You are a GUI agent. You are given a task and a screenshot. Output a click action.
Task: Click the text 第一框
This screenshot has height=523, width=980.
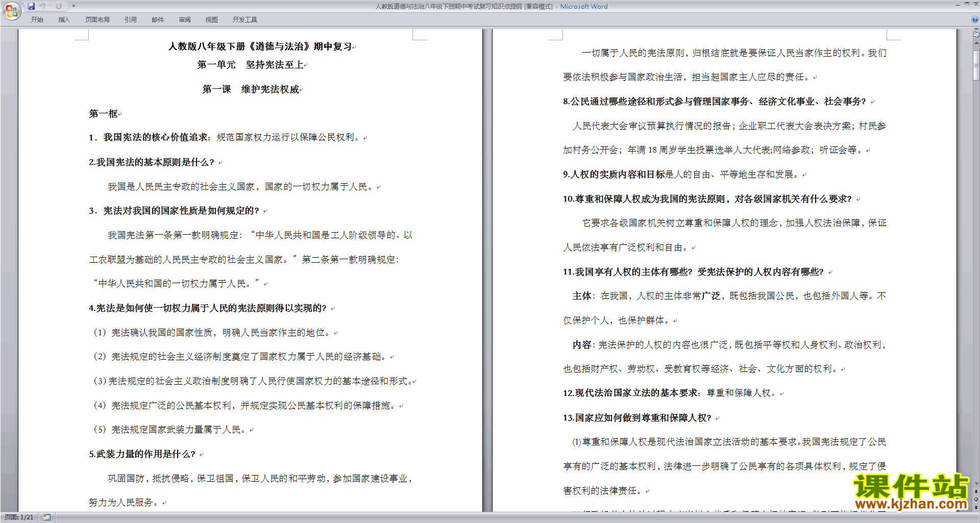tap(104, 113)
